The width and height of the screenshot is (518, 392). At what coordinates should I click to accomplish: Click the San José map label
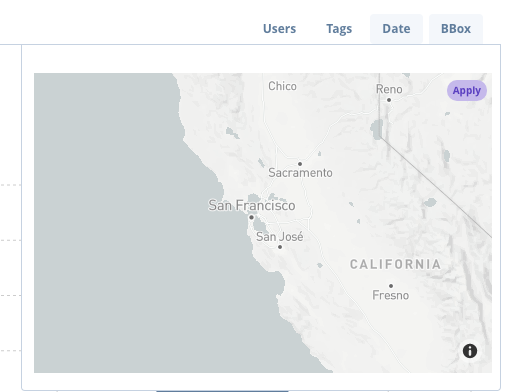(280, 237)
